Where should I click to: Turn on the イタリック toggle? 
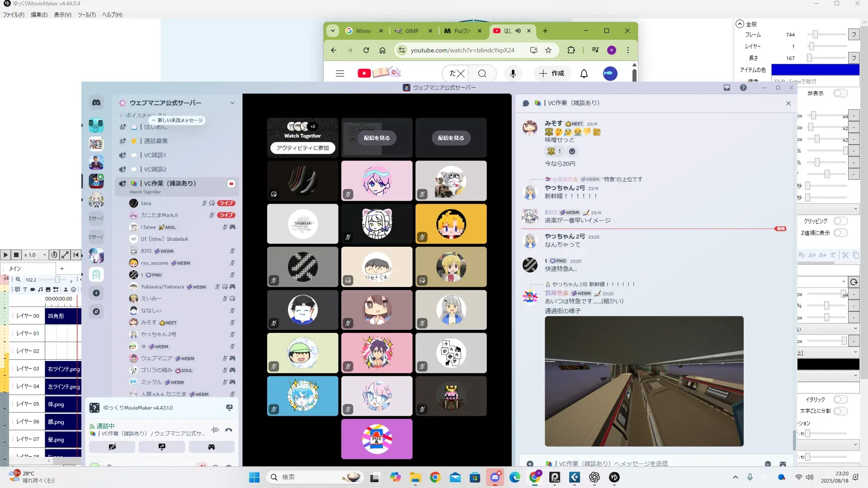tap(840, 399)
